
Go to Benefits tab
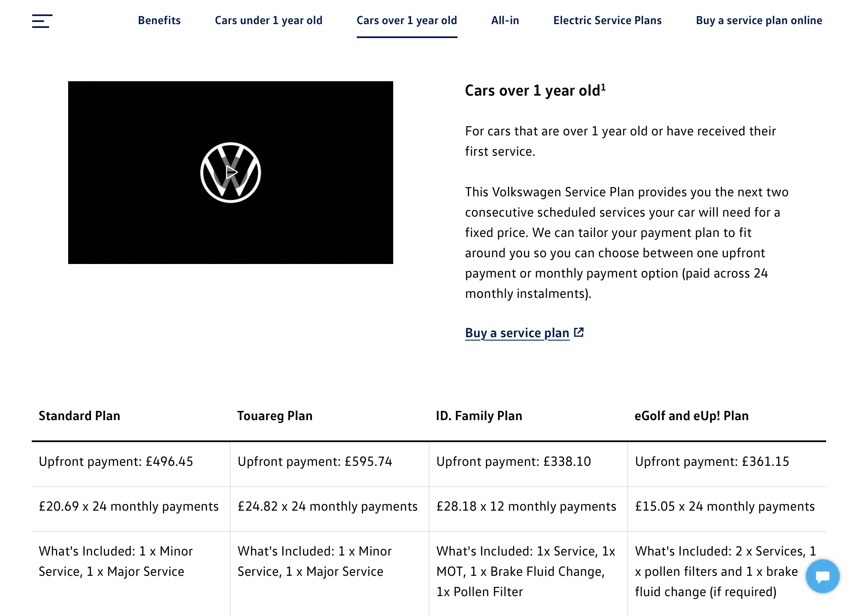159,20
